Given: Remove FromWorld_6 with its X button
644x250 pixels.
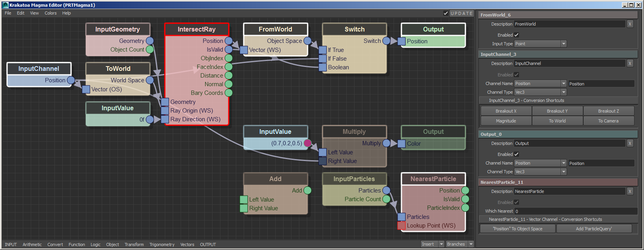Looking at the screenshot, I should (x=630, y=24).
